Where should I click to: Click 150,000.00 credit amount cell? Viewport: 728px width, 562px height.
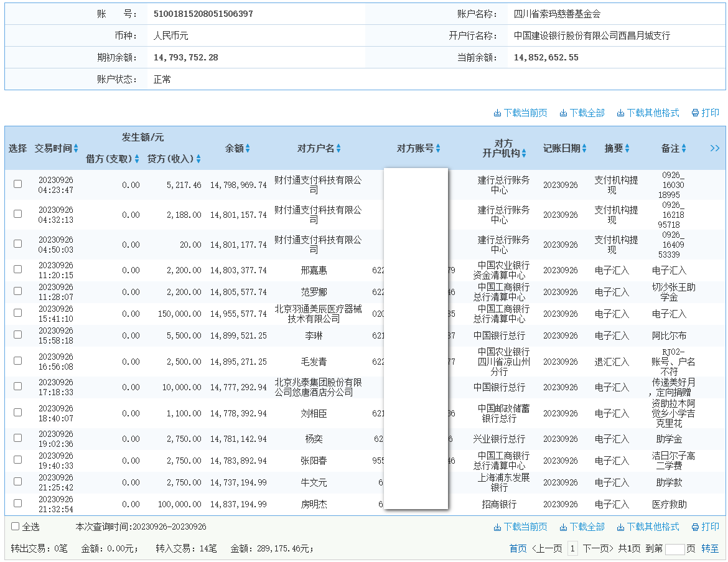[x=180, y=314]
